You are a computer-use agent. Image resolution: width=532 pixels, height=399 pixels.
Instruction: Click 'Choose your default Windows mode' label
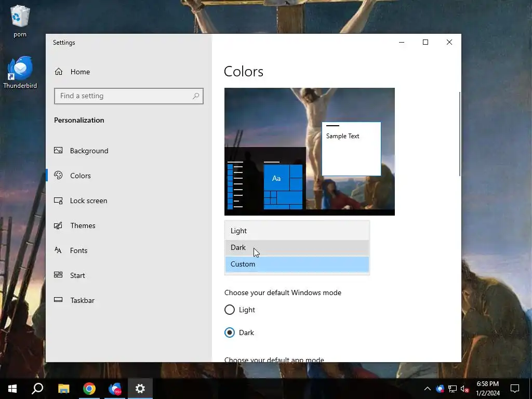283,293
